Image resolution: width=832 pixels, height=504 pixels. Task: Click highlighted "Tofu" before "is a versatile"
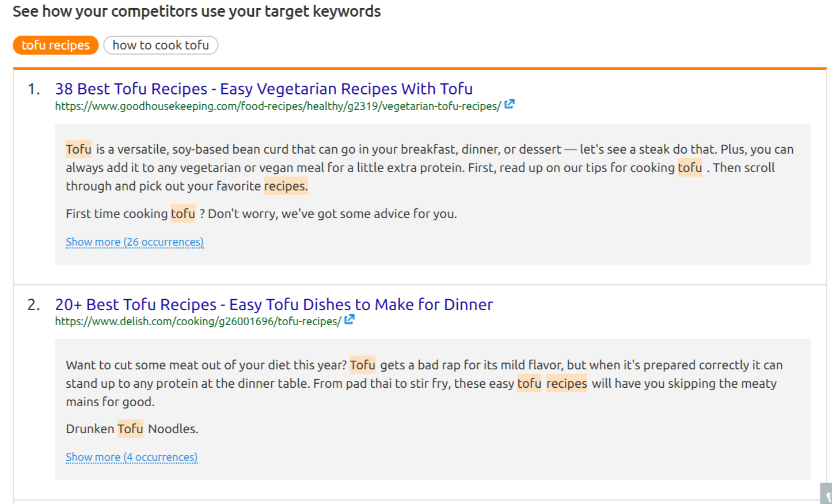[78, 150]
